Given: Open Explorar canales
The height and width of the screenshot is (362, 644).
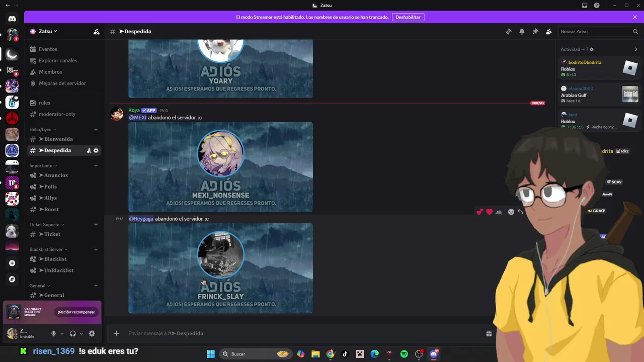Looking at the screenshot, I should 64,60.
